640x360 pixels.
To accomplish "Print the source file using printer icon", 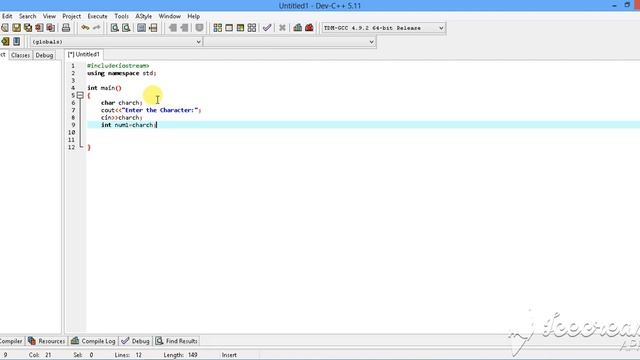I will (x=66, y=28).
